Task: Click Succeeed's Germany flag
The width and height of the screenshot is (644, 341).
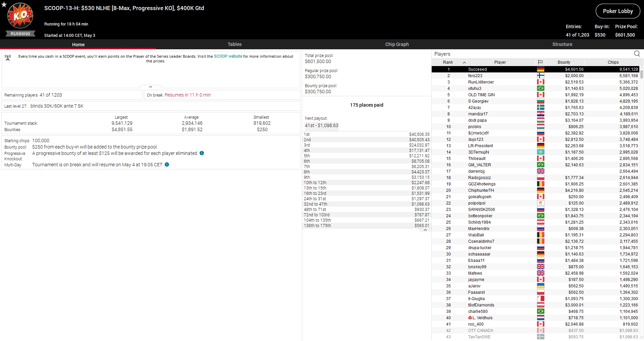Action: [540, 69]
